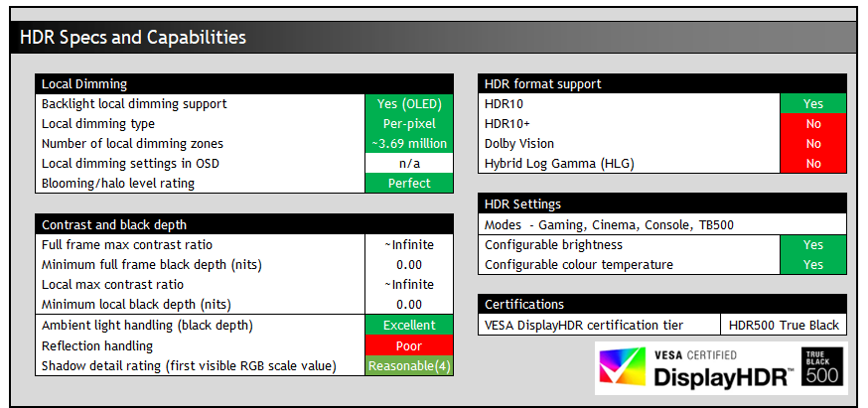This screenshot has width=868, height=408.
Task: Click the 'Excellent' ambient light handling cell
Action: coord(409,326)
